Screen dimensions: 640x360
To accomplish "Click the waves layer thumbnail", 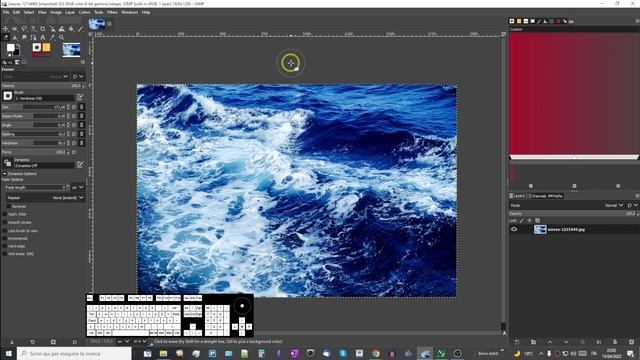I will [x=540, y=229].
